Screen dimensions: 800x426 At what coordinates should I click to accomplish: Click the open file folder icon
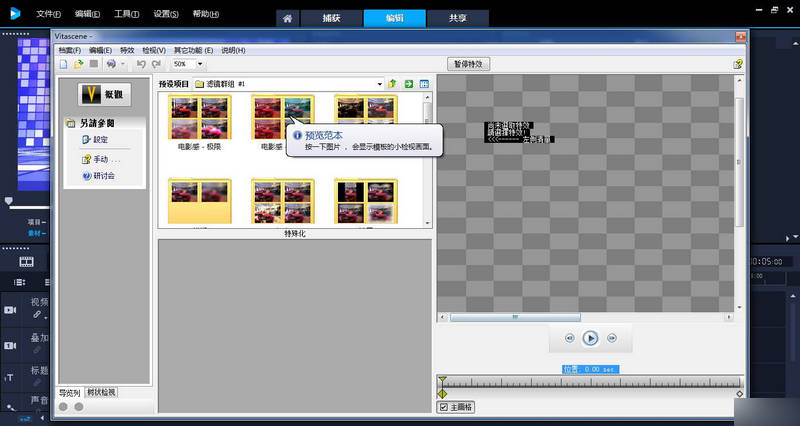point(78,64)
